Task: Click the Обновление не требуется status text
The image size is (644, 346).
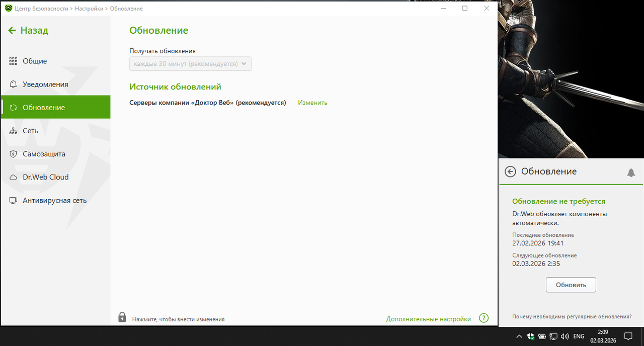Action: coord(558,201)
